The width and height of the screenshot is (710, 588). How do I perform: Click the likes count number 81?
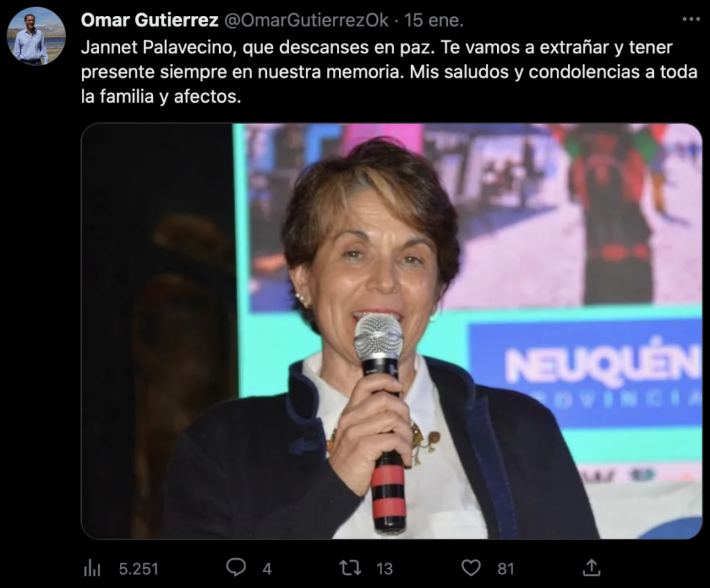coord(505,569)
